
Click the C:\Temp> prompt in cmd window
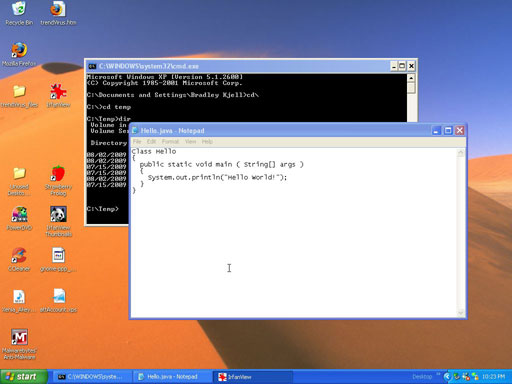[x=103, y=209]
